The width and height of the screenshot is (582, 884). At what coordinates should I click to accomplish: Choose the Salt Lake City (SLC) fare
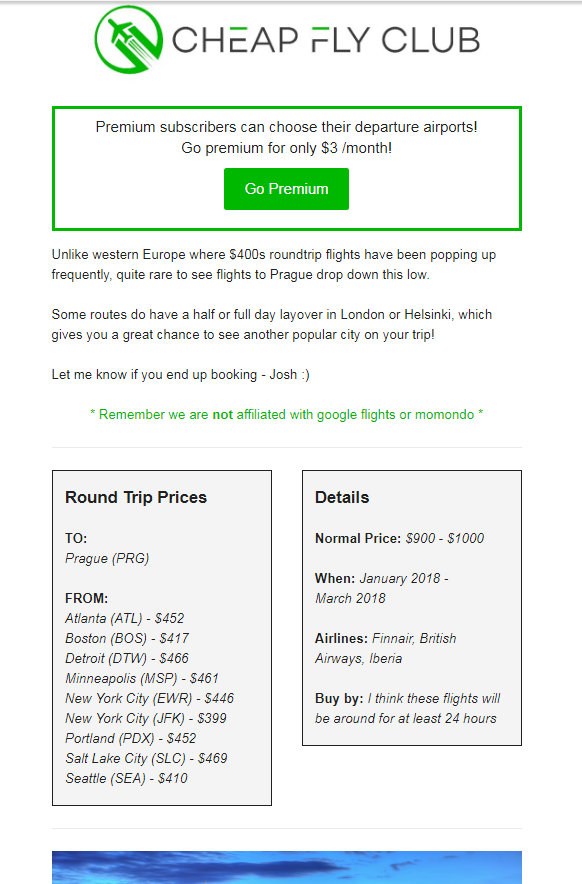coord(147,758)
